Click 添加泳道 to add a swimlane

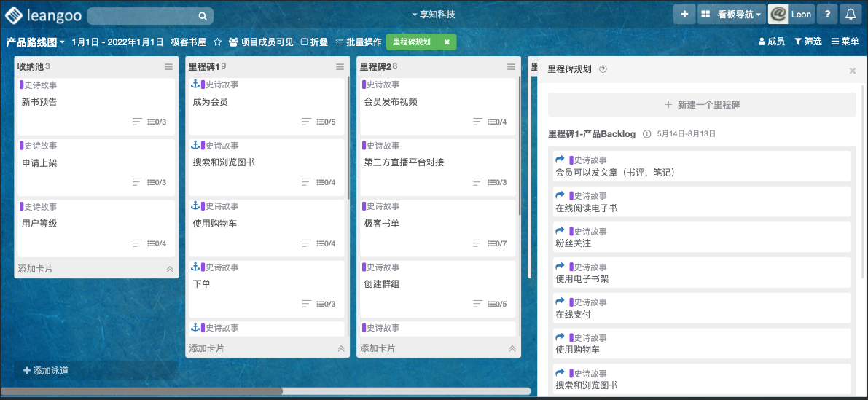[46, 371]
